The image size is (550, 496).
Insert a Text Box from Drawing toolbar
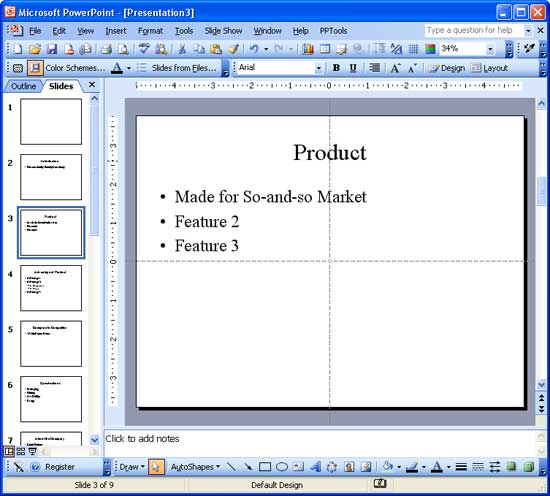coord(299,467)
